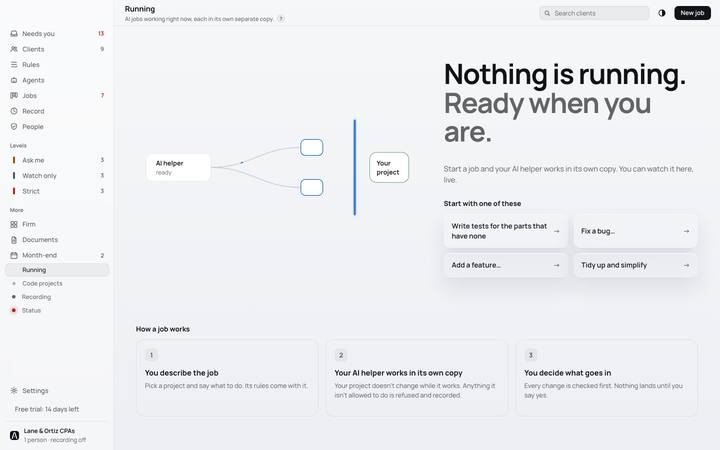
Task: Open the Agents icon in sidebar
Action: pos(14,80)
